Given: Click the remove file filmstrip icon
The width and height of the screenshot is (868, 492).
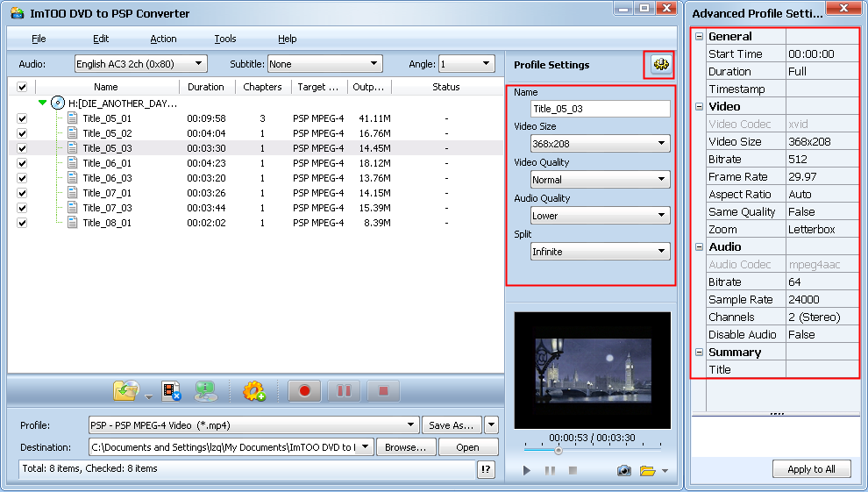Looking at the screenshot, I should [172, 391].
